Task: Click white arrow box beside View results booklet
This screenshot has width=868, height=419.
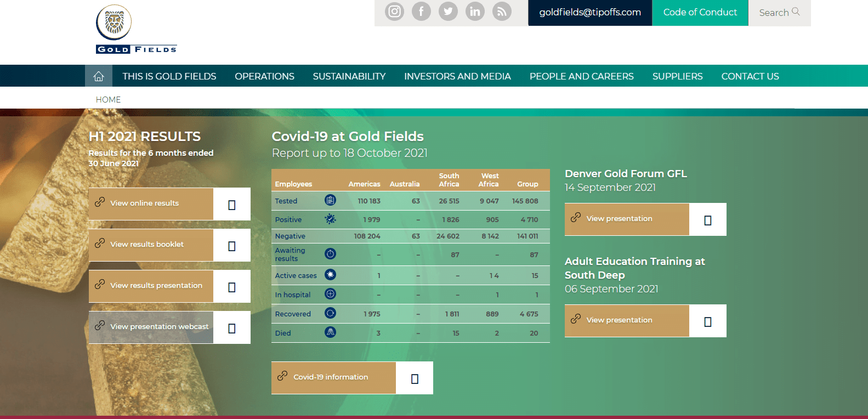Action: click(232, 245)
